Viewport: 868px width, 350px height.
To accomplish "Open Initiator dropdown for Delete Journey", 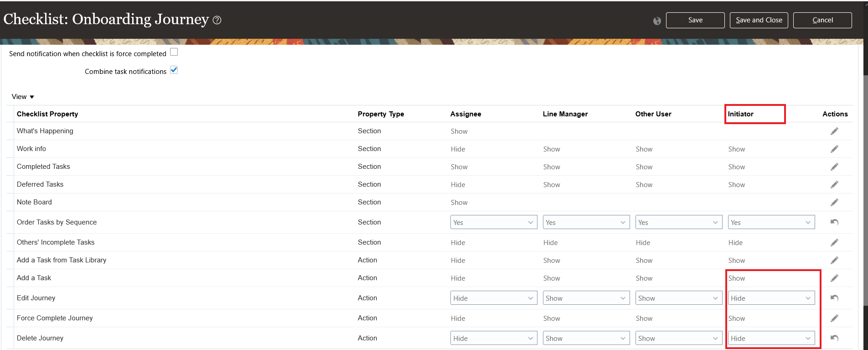I will click(x=771, y=338).
